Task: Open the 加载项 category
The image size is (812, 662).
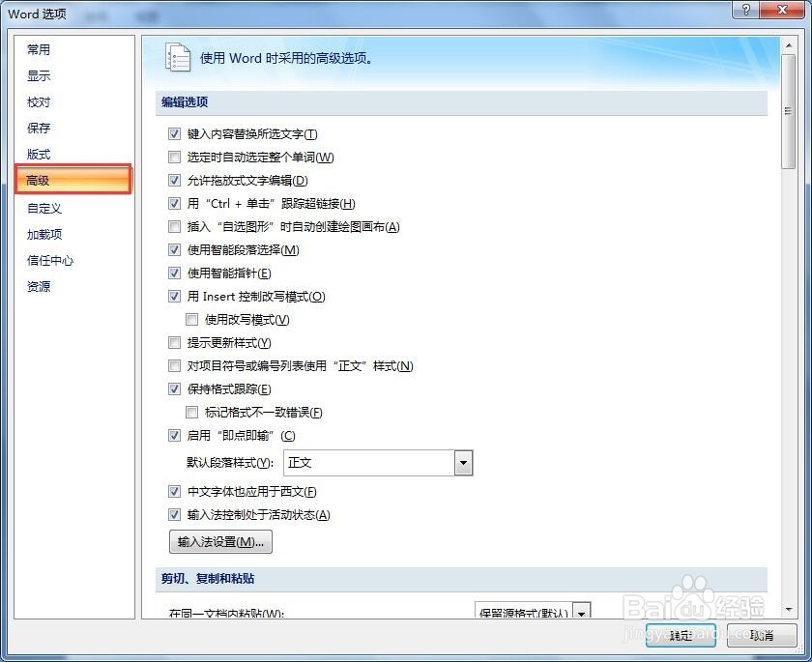Action: click(44, 235)
